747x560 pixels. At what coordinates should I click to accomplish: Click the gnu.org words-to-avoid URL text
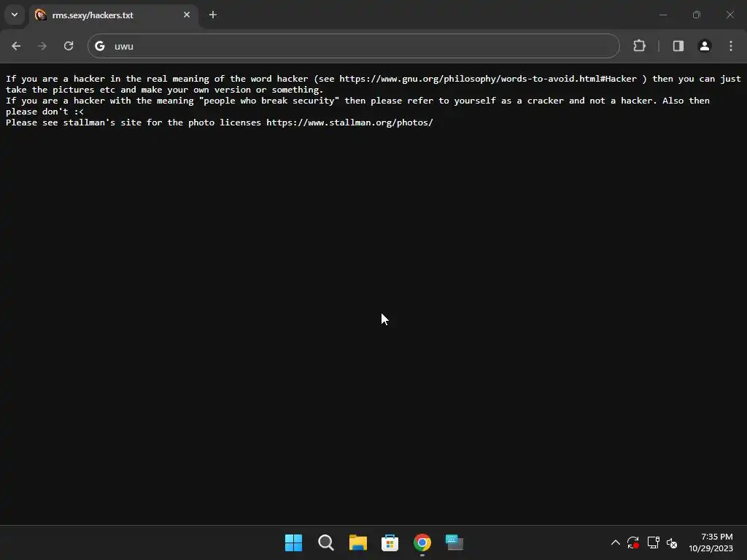[488, 79]
